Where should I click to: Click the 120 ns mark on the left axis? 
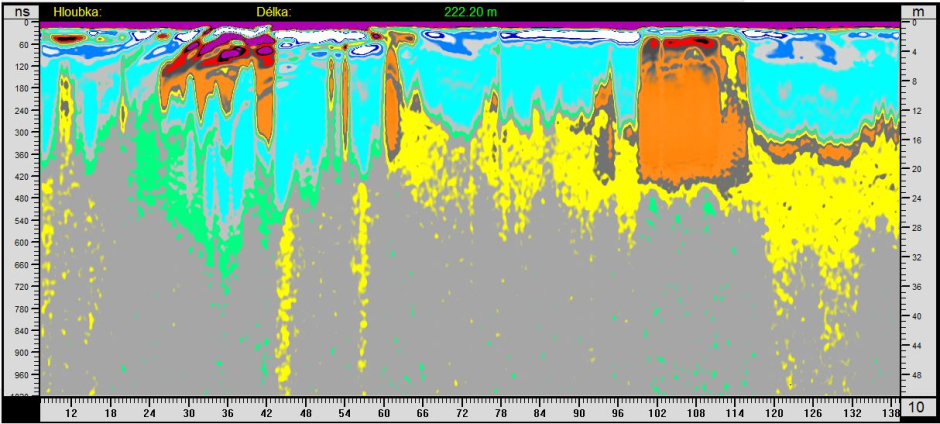(20, 67)
